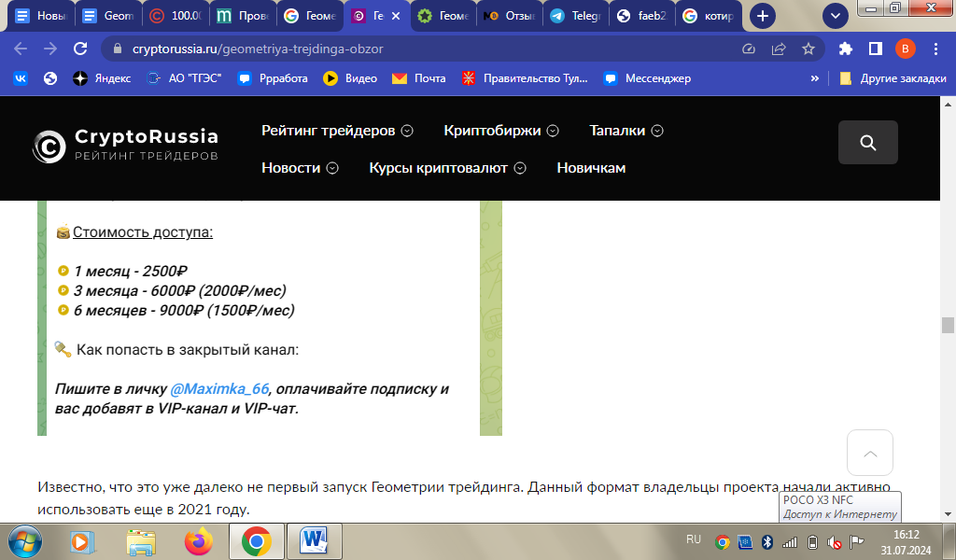Expand hidden bookmarks chevron
The image size is (956, 560).
pos(814,78)
